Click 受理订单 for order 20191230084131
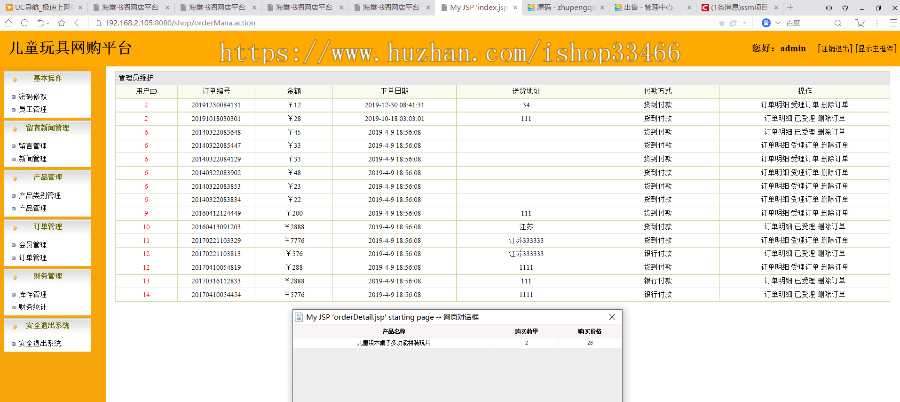This screenshot has height=402, width=900. 805,105
